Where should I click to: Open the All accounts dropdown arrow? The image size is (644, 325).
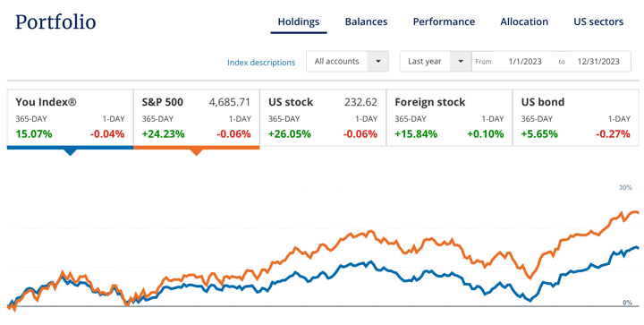coord(377,62)
